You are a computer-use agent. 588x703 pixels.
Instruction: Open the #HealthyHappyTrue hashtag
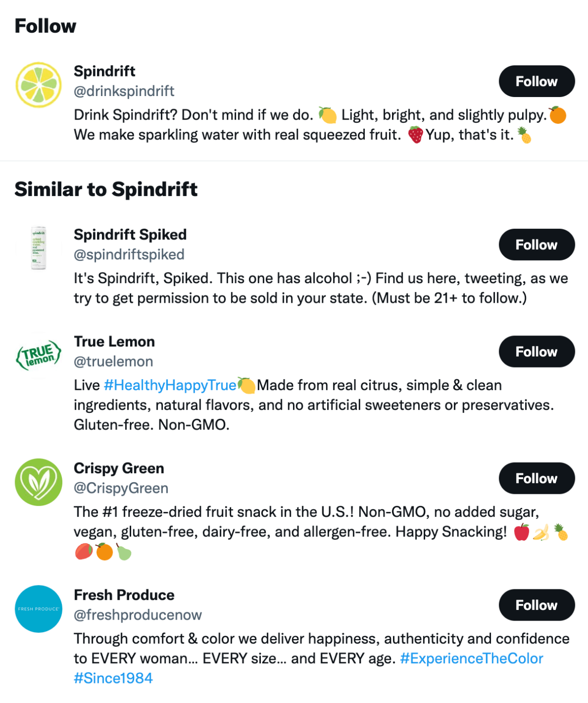tap(170, 385)
